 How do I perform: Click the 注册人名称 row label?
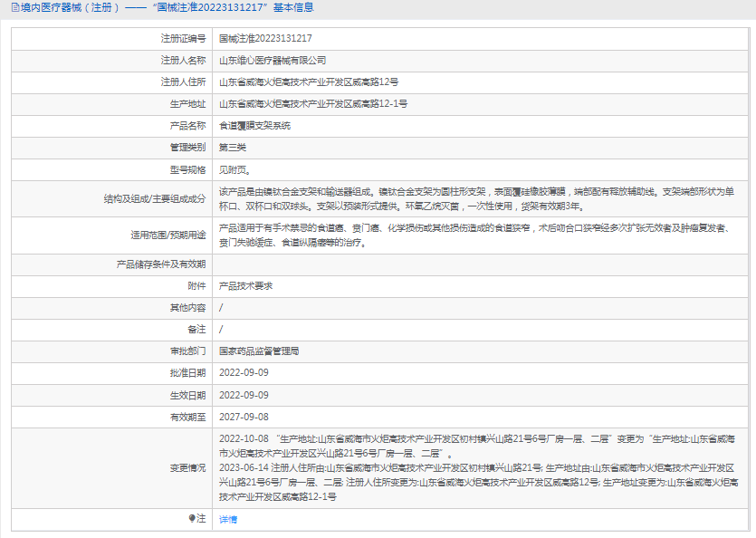tap(183, 61)
